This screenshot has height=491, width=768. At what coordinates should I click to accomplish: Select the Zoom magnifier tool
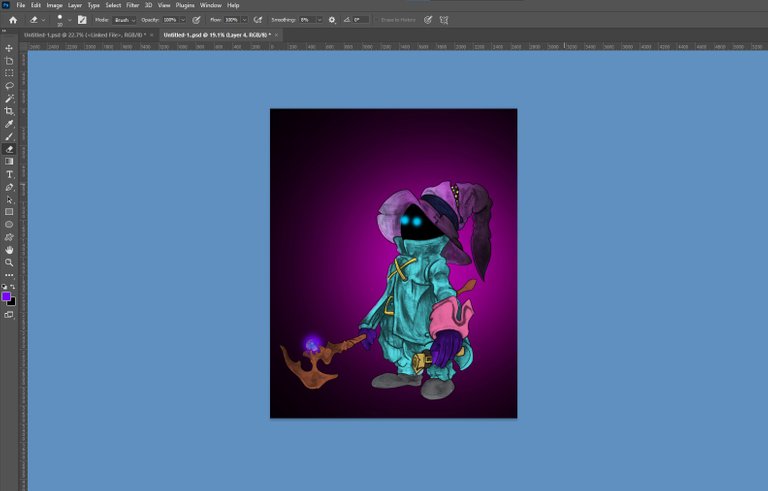[9, 263]
